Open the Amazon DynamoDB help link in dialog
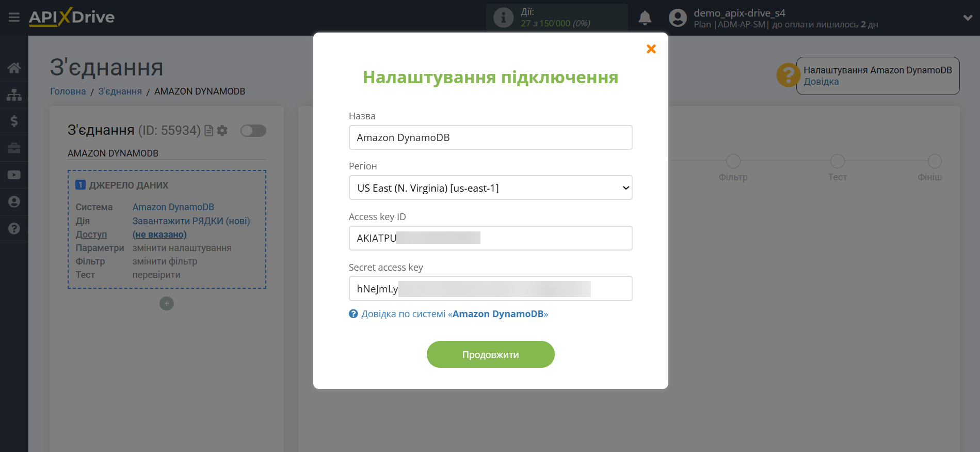This screenshot has width=980, height=452. [454, 314]
